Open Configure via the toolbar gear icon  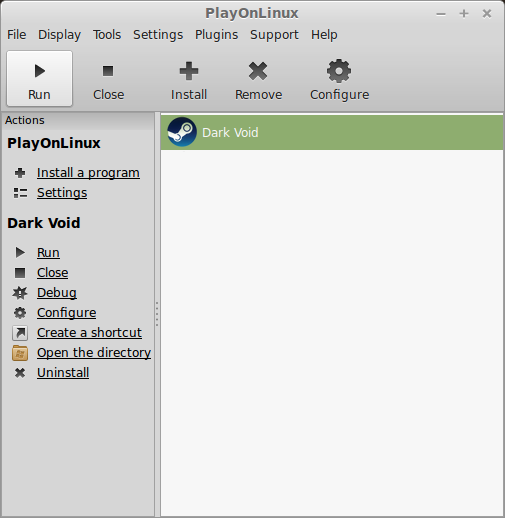339,71
